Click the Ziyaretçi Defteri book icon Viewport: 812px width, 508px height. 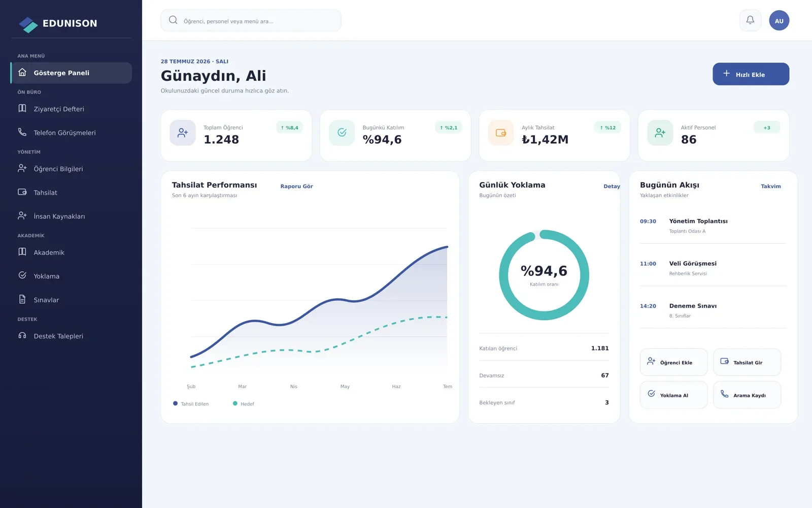22,108
